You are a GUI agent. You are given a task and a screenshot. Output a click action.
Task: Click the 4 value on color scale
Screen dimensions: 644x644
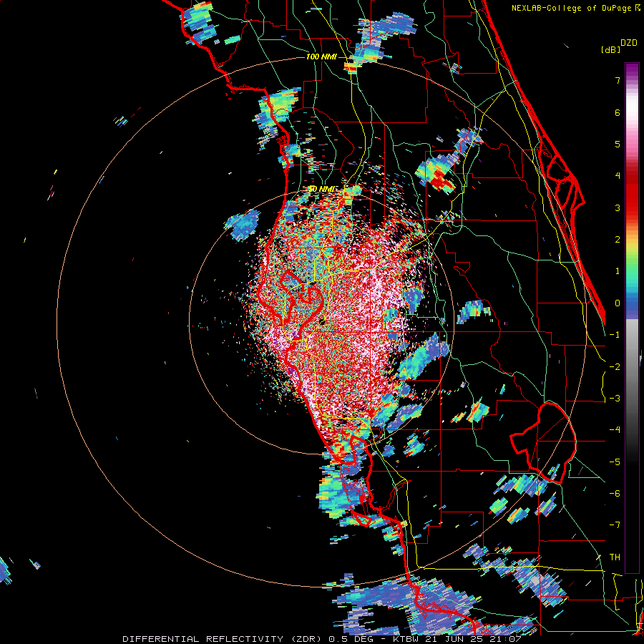pos(618,176)
